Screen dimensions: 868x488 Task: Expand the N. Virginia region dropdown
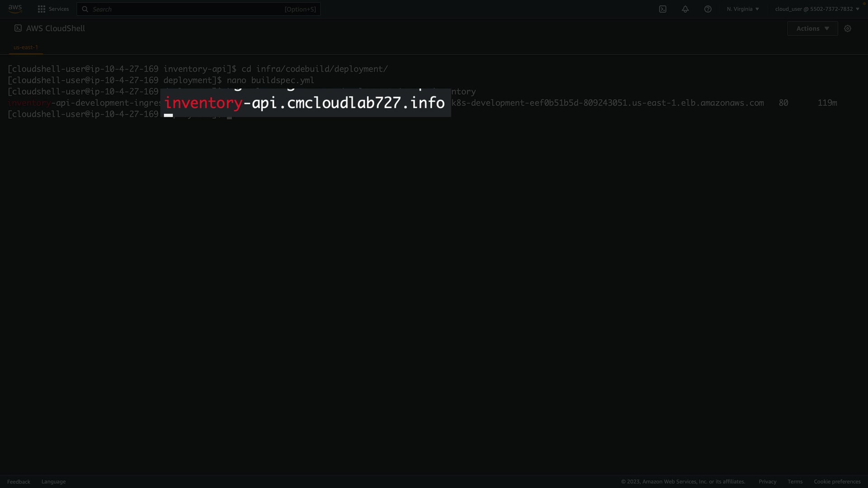pyautogui.click(x=743, y=9)
